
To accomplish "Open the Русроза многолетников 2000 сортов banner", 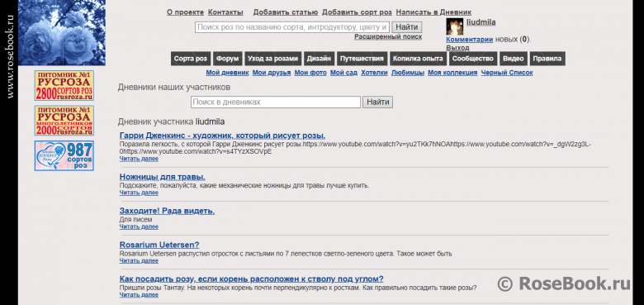I will click(64, 121).
